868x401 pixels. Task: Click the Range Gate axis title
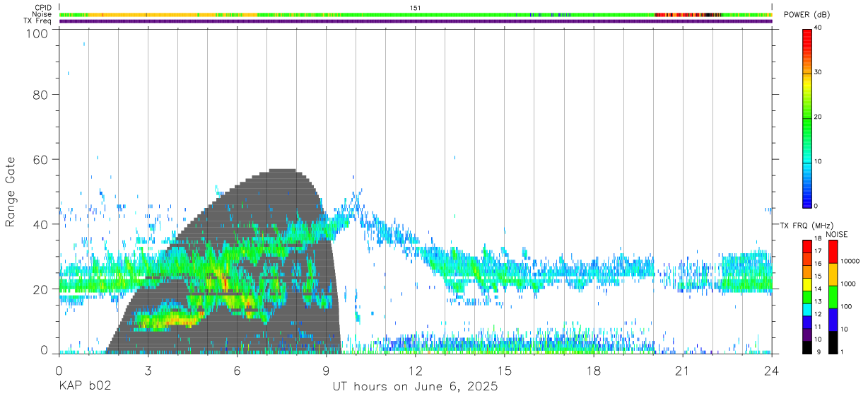click(x=11, y=192)
